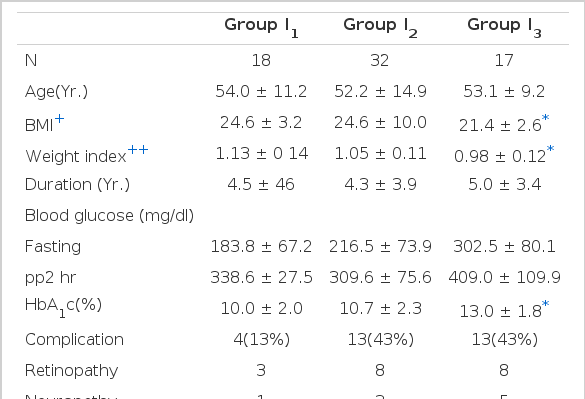Click the blue plus footnote after BMI
The width and height of the screenshot is (585, 399).
click(59, 119)
